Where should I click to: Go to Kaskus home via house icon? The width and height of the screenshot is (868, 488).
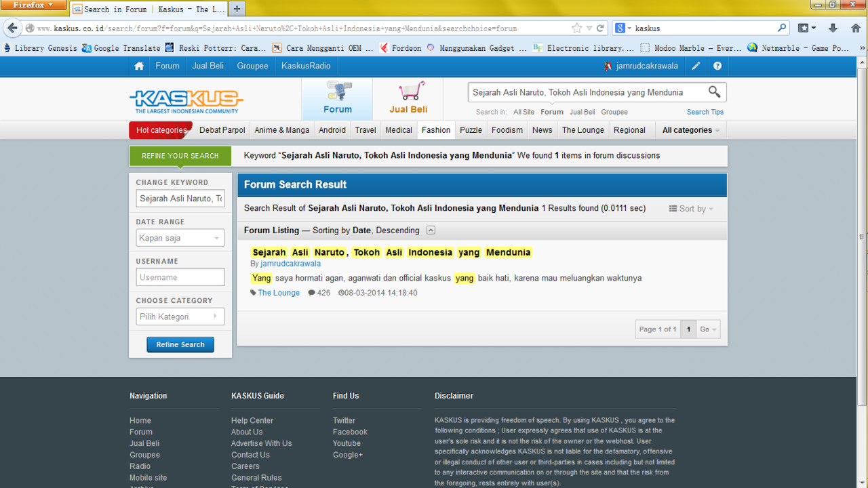(x=139, y=66)
